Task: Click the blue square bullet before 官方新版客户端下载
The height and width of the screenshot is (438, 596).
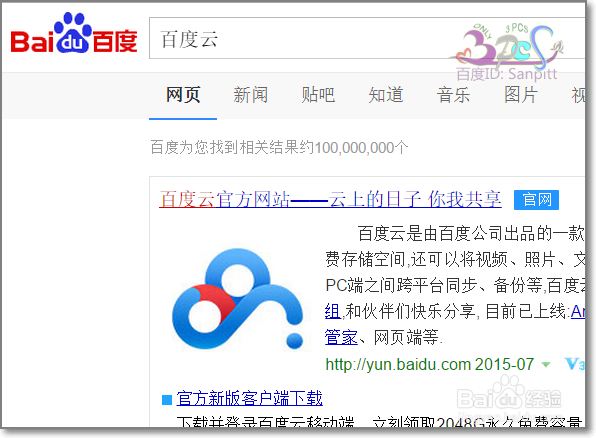Action: pos(167,400)
